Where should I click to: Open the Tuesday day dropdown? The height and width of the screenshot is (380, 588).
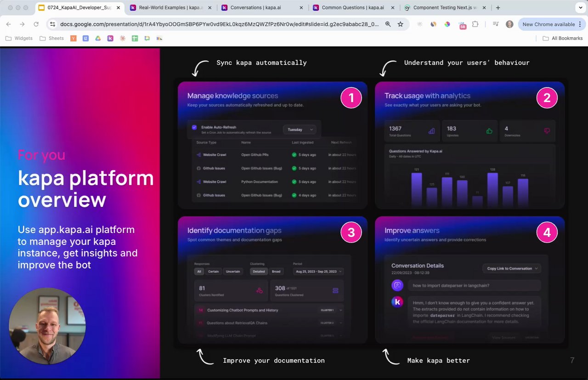coord(300,130)
